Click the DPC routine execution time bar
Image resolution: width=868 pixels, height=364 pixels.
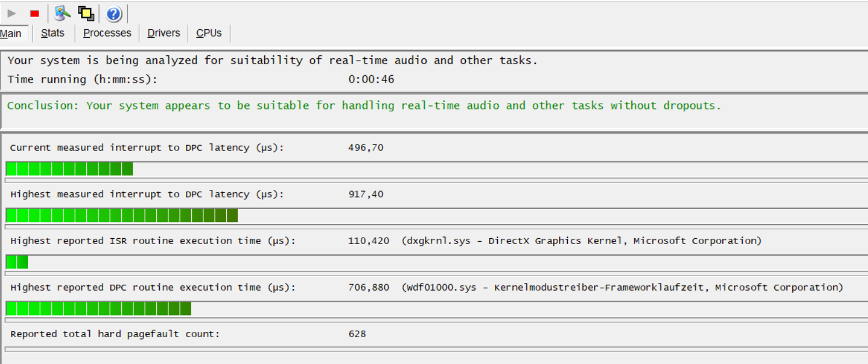click(x=99, y=309)
